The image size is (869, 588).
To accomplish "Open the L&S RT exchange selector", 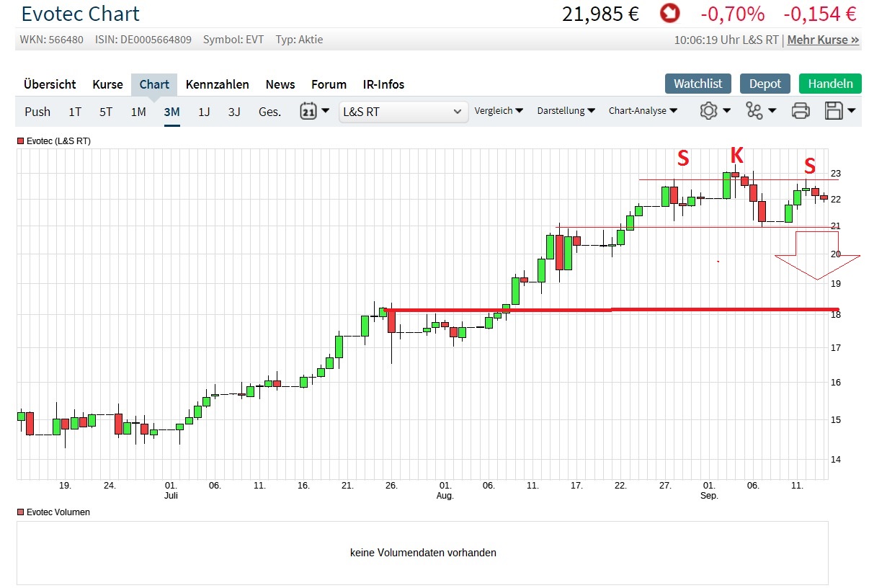I will click(x=403, y=112).
